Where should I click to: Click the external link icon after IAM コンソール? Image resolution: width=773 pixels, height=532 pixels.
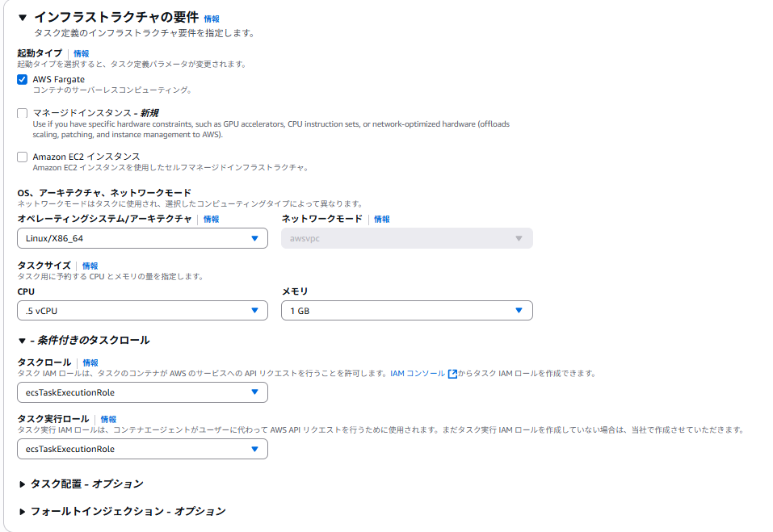[452, 374]
